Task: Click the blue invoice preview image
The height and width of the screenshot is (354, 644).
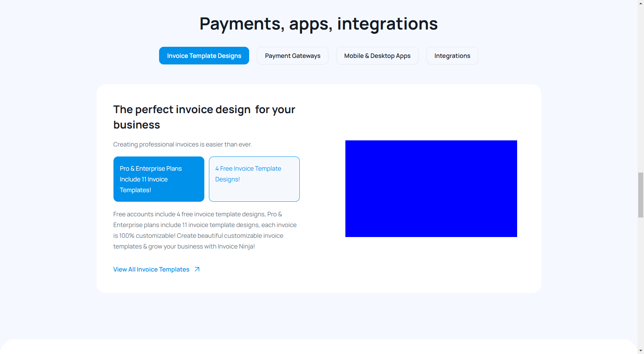Action: point(431,189)
